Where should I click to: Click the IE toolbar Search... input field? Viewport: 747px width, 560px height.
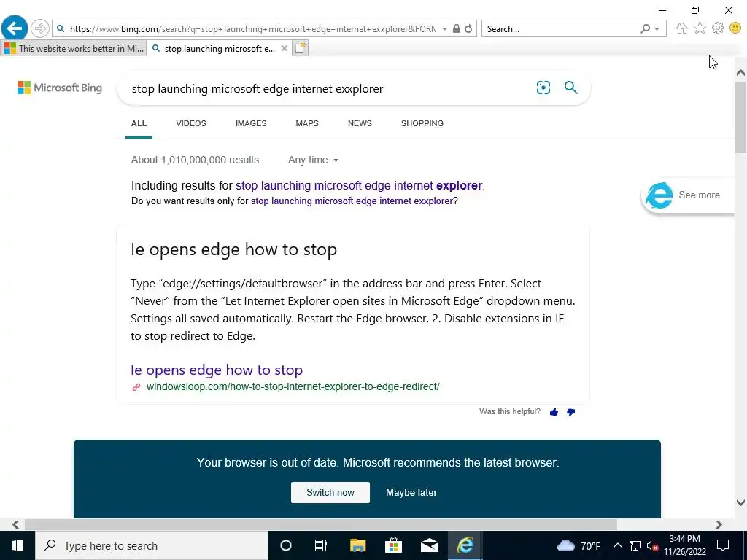(560, 28)
